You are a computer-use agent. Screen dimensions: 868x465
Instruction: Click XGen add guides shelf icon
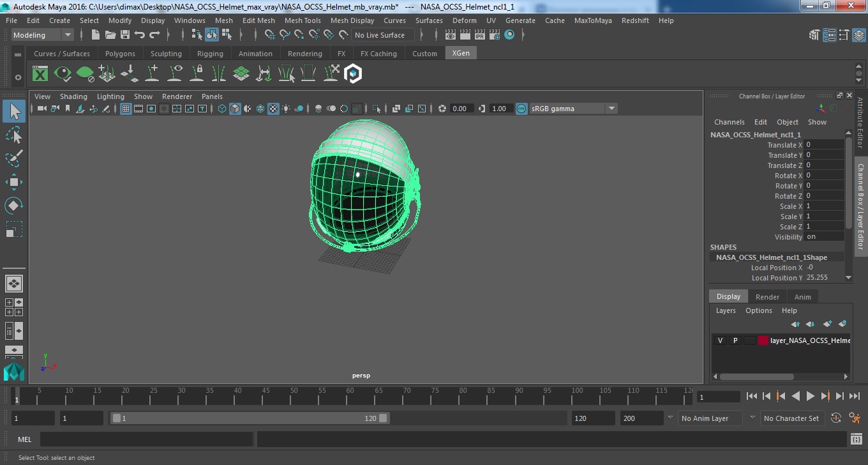pos(152,74)
